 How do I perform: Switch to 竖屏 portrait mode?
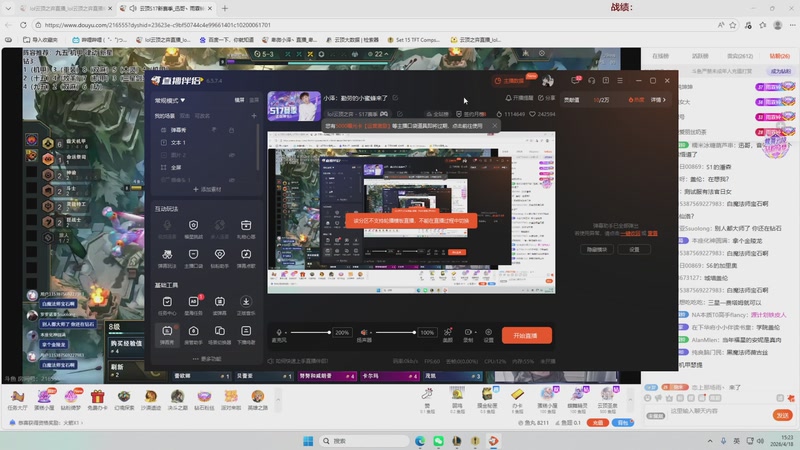[x=254, y=100]
